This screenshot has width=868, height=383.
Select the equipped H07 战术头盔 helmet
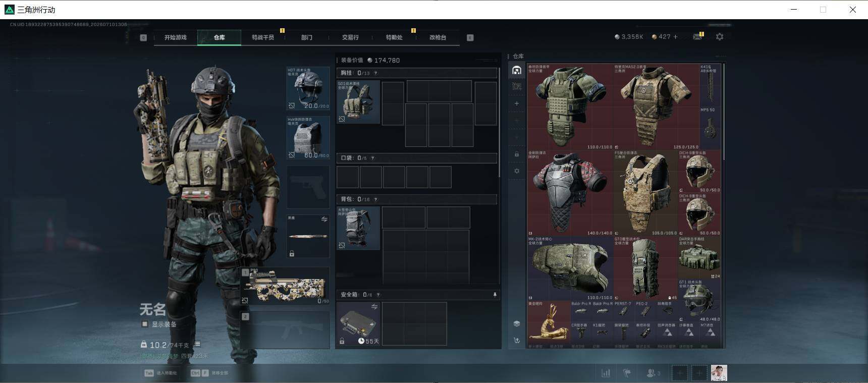point(308,88)
